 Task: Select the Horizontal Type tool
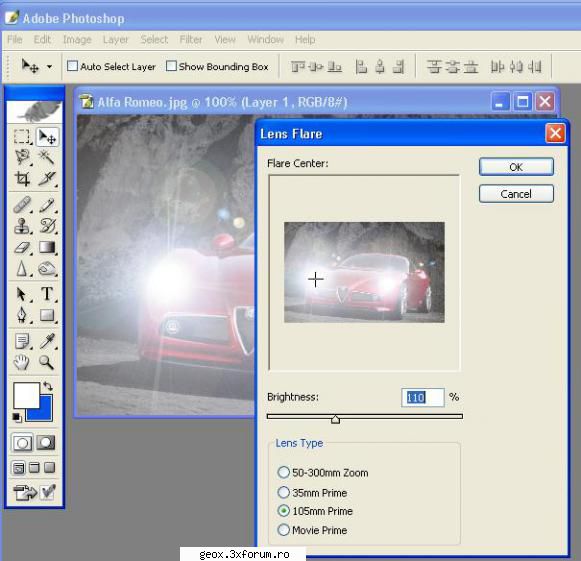point(47,294)
